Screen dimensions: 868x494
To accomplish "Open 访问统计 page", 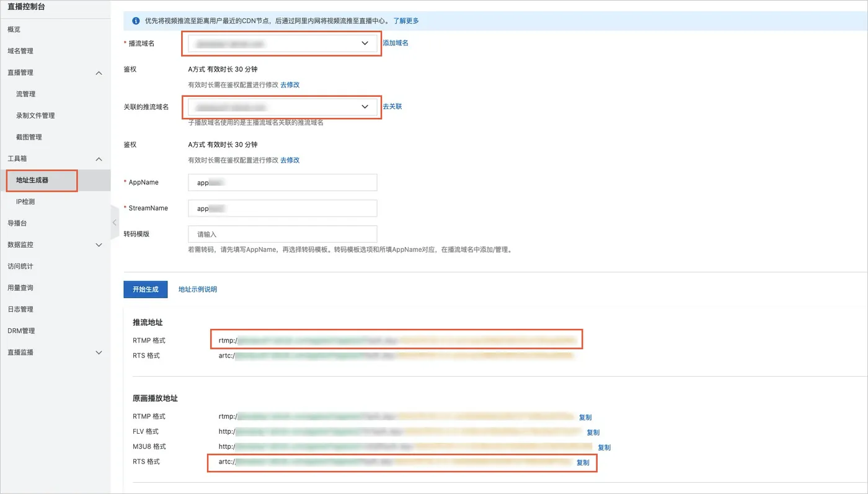I will (x=20, y=266).
